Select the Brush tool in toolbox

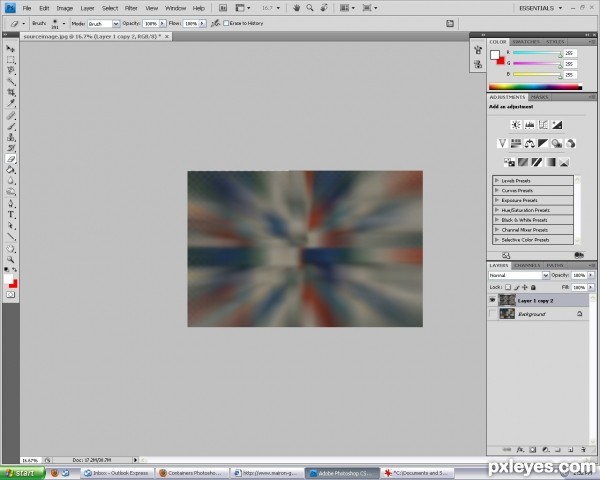pyautogui.click(x=11, y=126)
